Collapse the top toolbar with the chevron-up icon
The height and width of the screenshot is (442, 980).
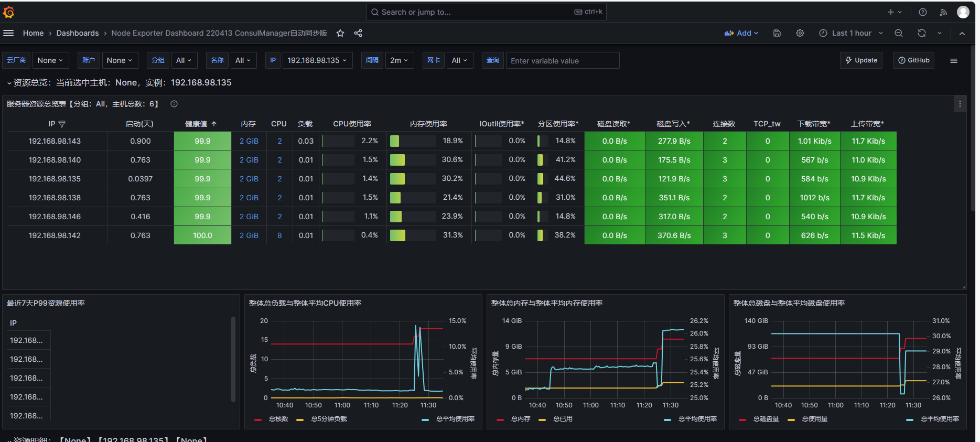pos(962,33)
